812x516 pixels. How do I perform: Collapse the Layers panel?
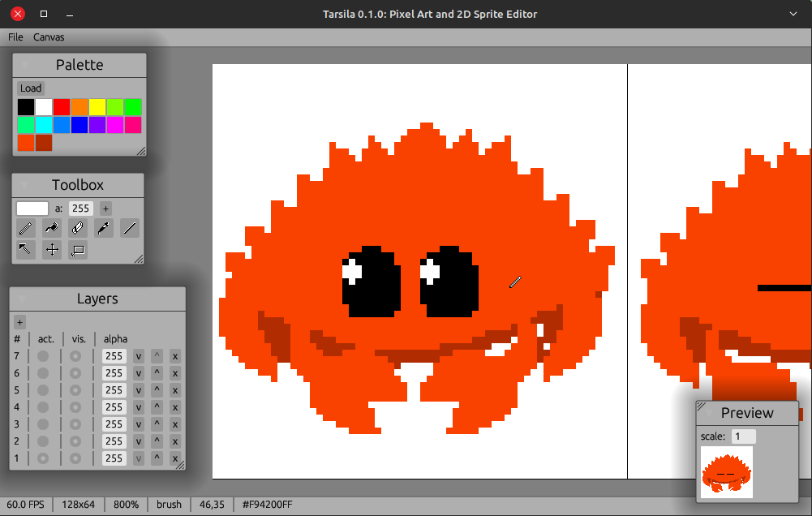pyautogui.click(x=21, y=299)
